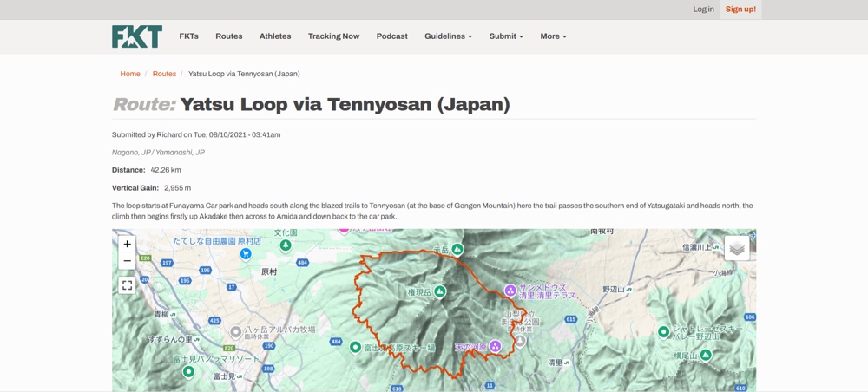Viewport: 868px width, 392px height.
Task: Open the Podcast nav item
Action: pyautogui.click(x=392, y=36)
